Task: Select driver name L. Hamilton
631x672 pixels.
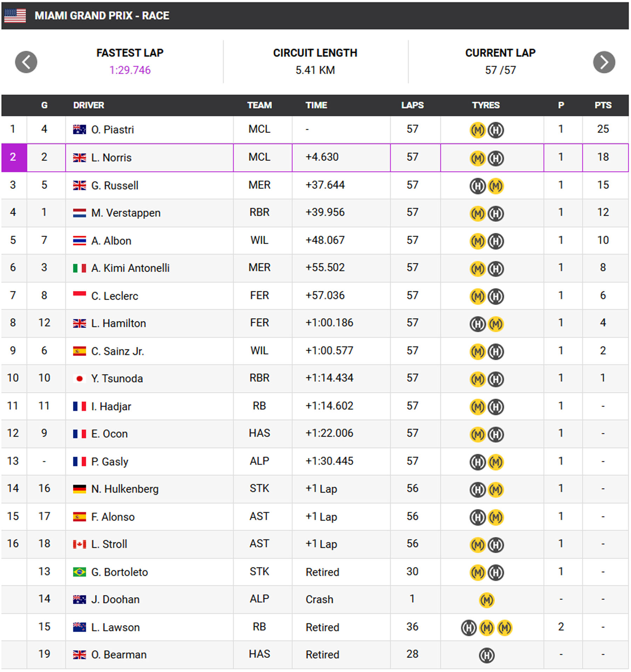Action: coord(118,323)
